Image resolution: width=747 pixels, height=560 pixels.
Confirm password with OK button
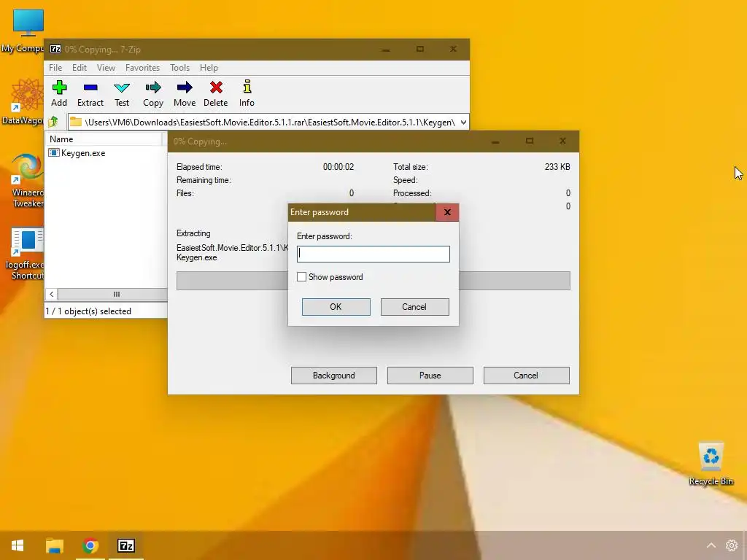click(x=336, y=307)
